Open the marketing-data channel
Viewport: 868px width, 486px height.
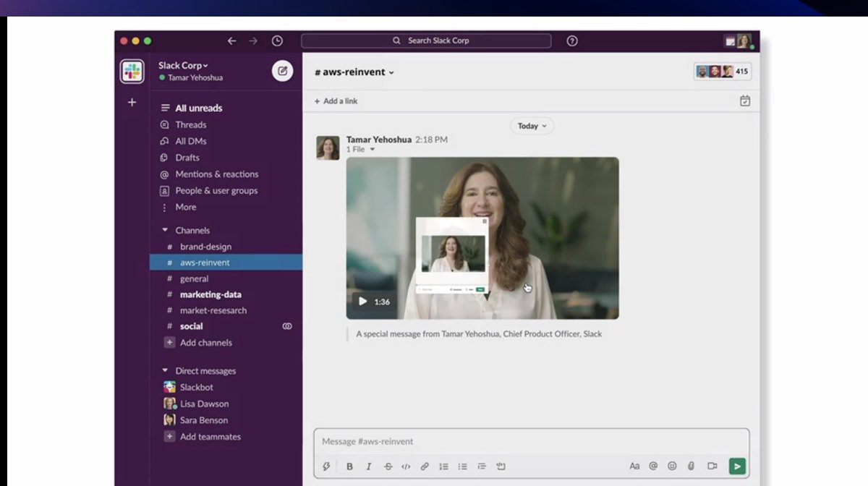tap(210, 294)
